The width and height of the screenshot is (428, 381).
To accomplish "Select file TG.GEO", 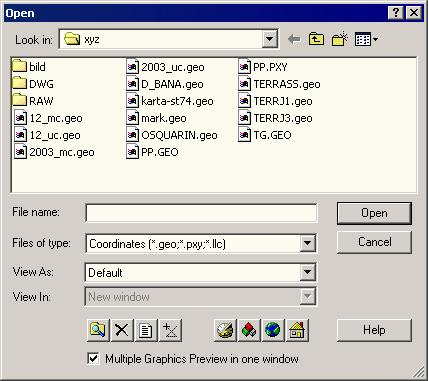I will [x=265, y=135].
